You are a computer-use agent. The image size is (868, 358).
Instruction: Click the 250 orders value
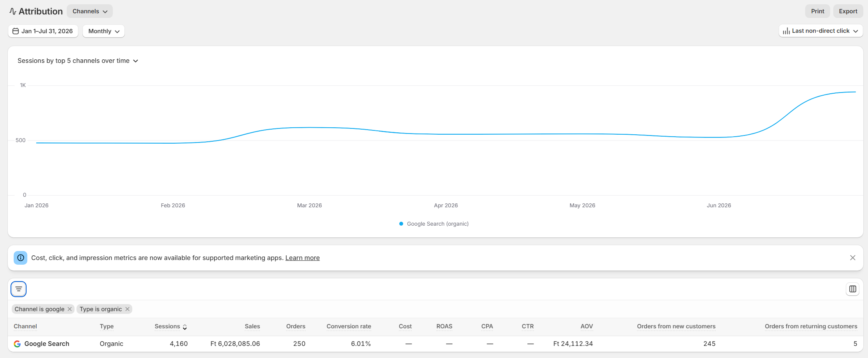coord(299,344)
